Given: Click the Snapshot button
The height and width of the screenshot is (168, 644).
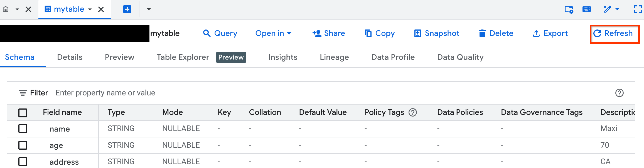Looking at the screenshot, I should coord(437,33).
